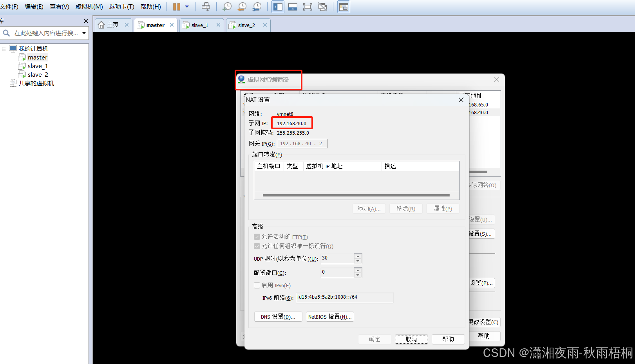Open the 虚拟机(M) menu

(x=89, y=7)
